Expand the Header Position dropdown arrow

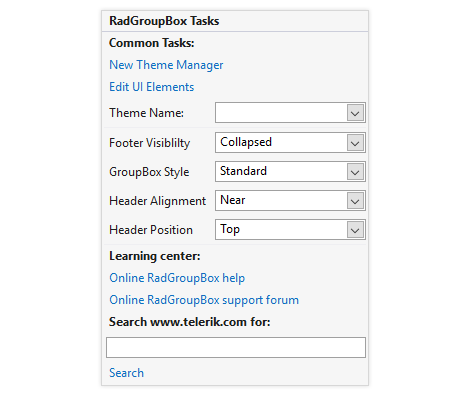(355, 230)
